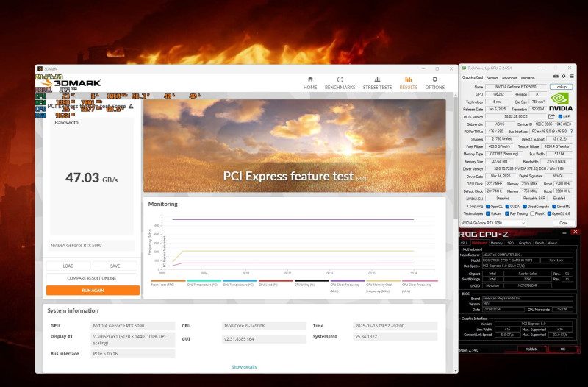
Task: Click the pink GPU Clock Frequency legend swatch
Action: [x=420, y=281]
